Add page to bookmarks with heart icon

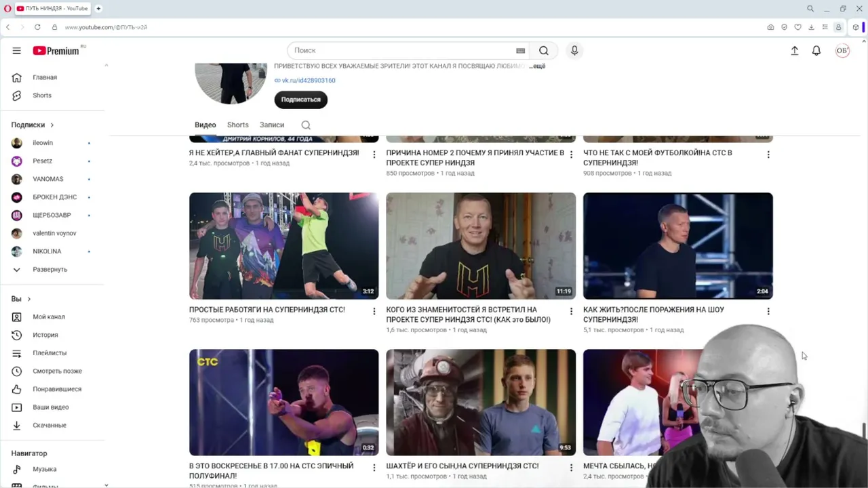point(797,27)
